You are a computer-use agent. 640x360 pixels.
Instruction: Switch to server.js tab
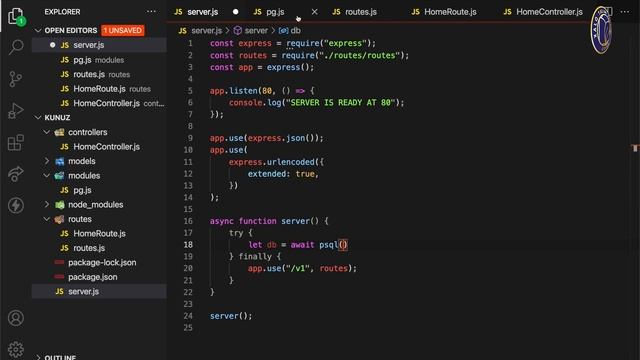[x=202, y=12]
